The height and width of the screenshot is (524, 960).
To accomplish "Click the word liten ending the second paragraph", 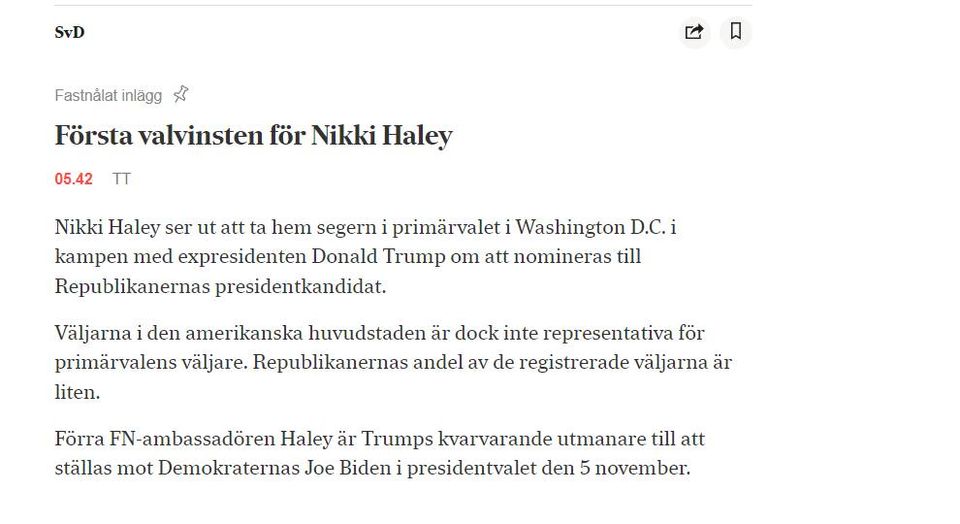I will coord(77,391).
